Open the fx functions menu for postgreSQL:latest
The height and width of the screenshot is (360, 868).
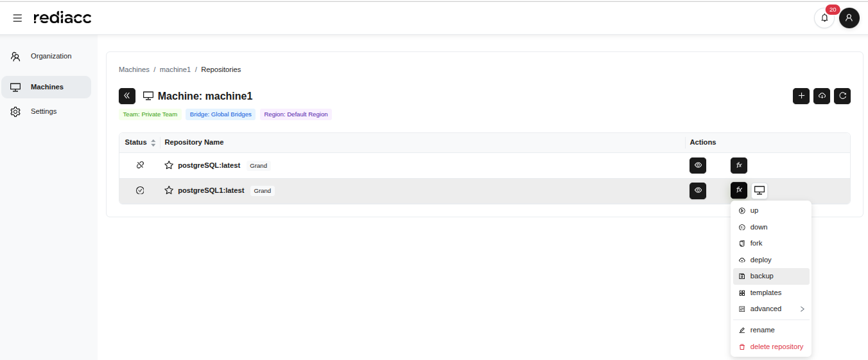739,165
